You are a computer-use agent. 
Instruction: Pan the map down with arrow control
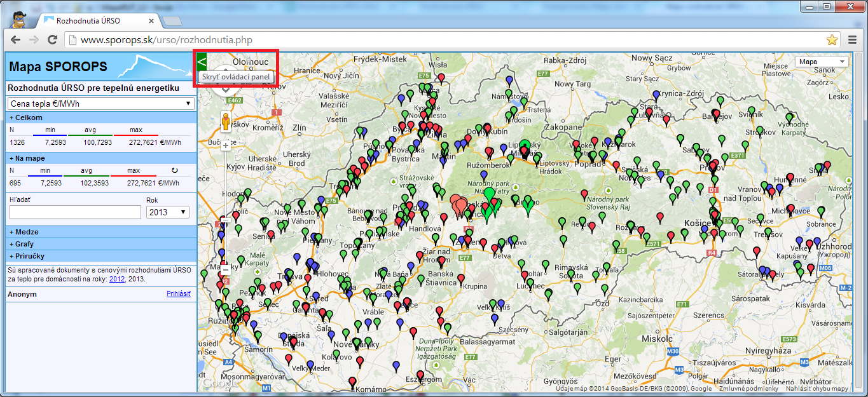click(x=225, y=90)
